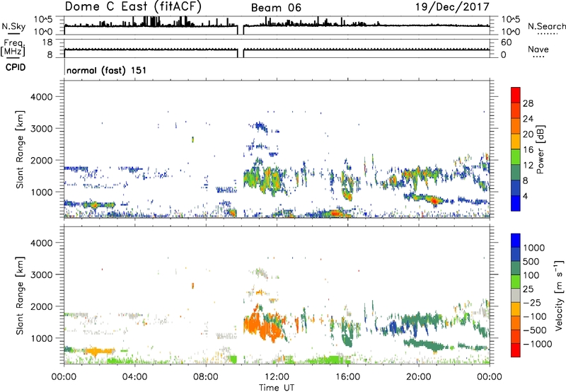Click the '3000' tick in velocity panel

[x=41, y=275]
